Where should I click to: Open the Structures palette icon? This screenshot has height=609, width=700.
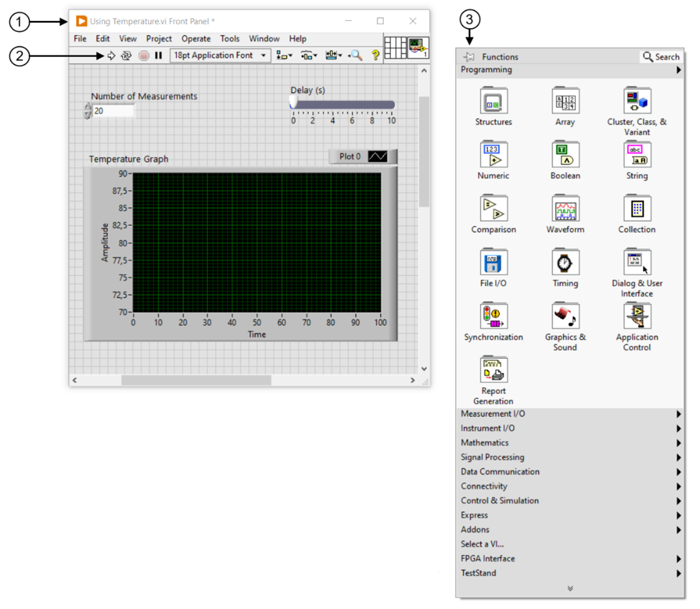[493, 101]
